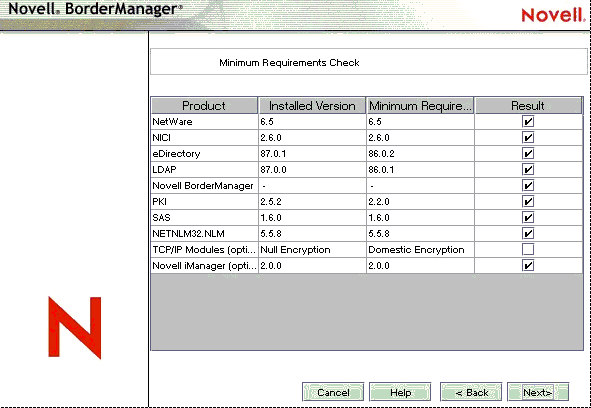Click the Null Encryption installed value

click(x=295, y=250)
